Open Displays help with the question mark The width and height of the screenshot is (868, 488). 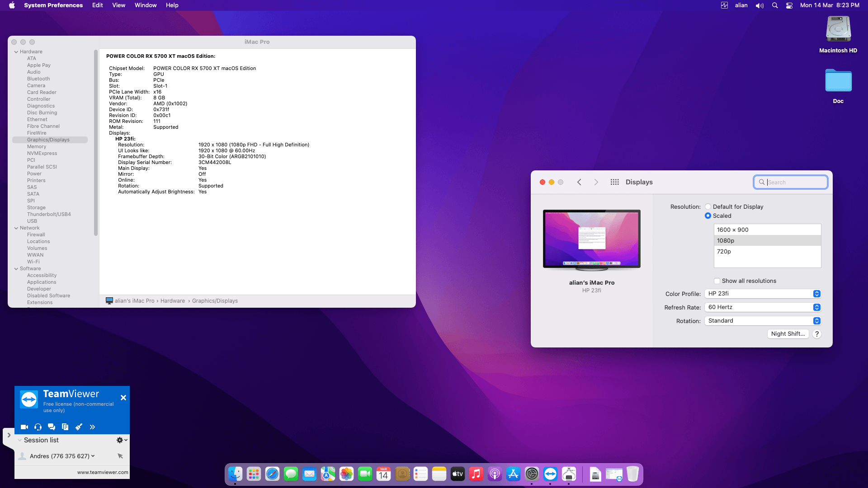[x=817, y=334]
